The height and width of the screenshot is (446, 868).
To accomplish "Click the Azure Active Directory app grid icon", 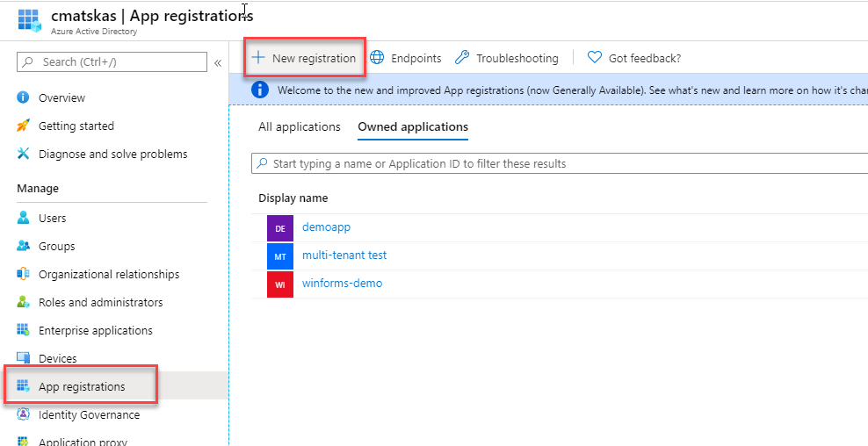I will [29, 19].
